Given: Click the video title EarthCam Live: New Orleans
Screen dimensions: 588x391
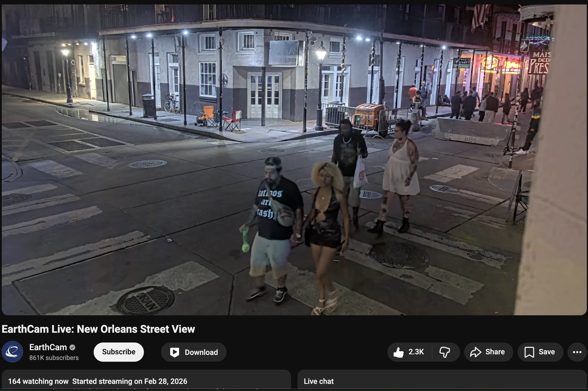Looking at the screenshot, I should coord(98,329).
